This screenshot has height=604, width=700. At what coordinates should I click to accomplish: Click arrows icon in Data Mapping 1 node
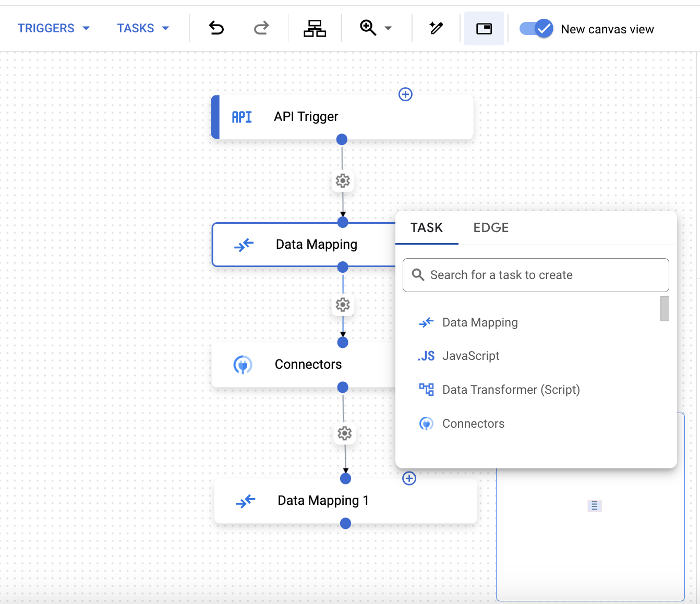click(245, 501)
